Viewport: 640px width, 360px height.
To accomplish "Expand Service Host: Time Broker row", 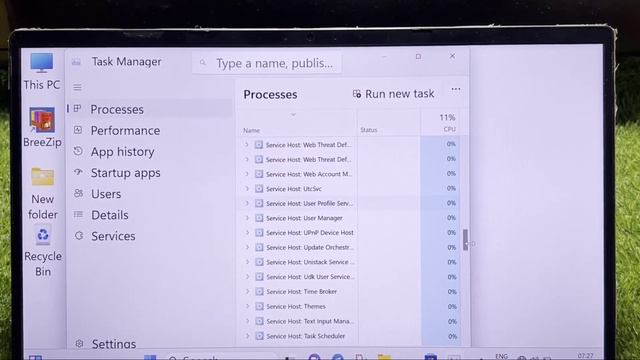I will click(247, 291).
